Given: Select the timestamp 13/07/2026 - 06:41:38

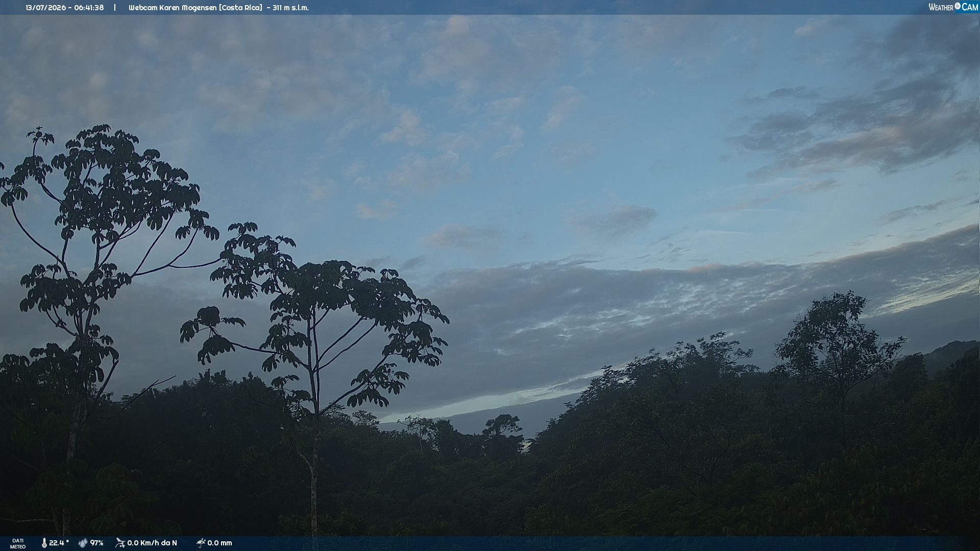Looking at the screenshot, I should point(65,8).
